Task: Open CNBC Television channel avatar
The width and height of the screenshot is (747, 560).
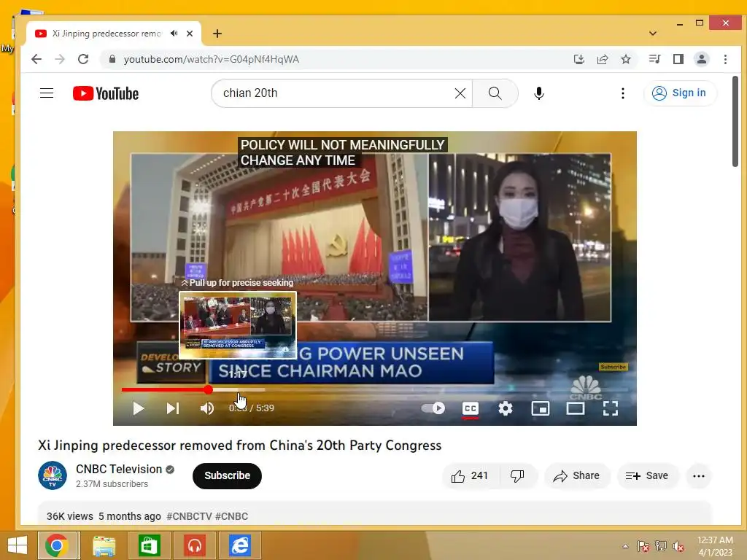Action: 53,475
